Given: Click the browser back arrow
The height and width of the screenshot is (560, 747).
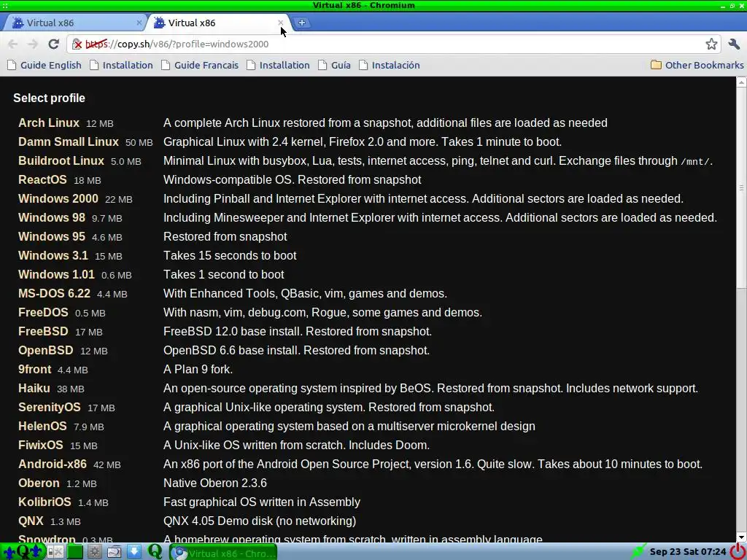Looking at the screenshot, I should coord(13,44).
